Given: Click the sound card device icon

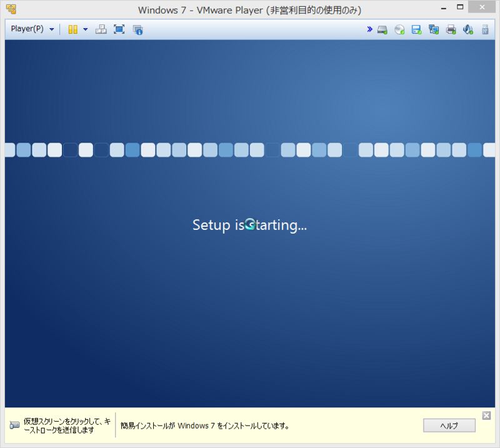Looking at the screenshot, I should pyautogui.click(x=467, y=29).
